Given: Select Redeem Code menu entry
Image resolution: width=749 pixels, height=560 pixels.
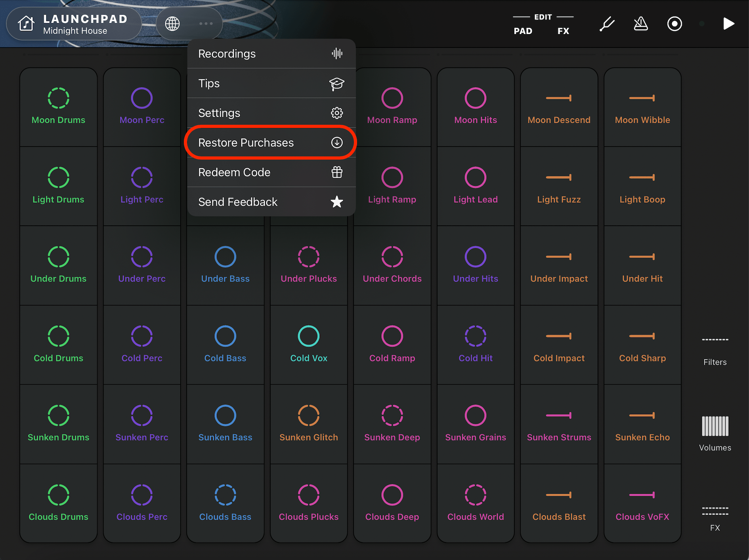Looking at the screenshot, I should pyautogui.click(x=271, y=172).
